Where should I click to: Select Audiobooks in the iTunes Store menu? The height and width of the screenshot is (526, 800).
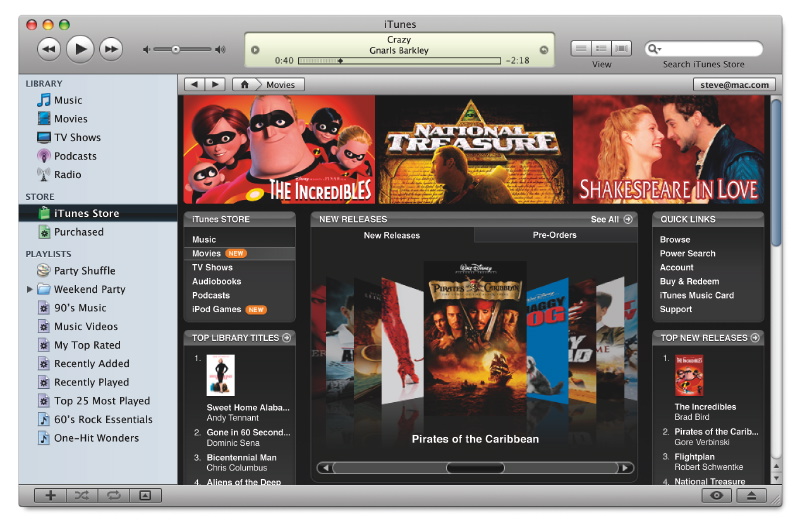(x=216, y=282)
